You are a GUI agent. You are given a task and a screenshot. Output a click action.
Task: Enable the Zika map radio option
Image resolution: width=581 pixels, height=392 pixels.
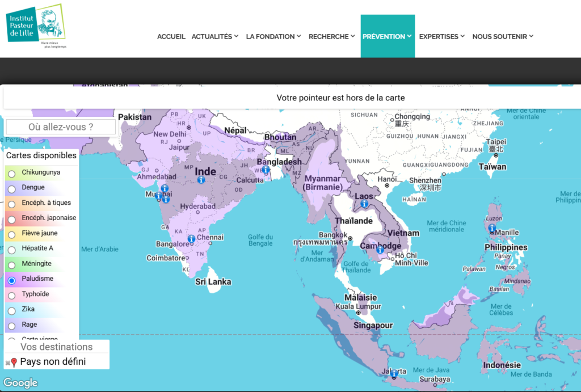click(x=11, y=311)
